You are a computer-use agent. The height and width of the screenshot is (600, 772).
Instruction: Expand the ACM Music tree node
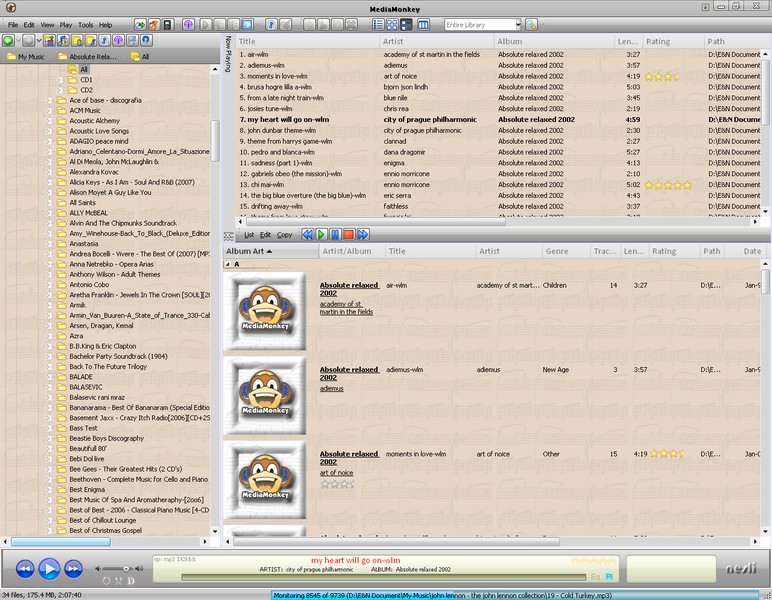pyautogui.click(x=50, y=110)
